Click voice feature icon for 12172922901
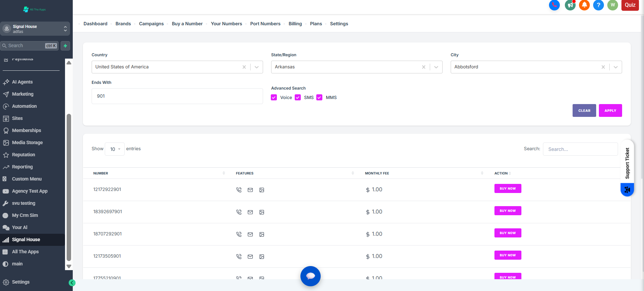 click(x=239, y=190)
